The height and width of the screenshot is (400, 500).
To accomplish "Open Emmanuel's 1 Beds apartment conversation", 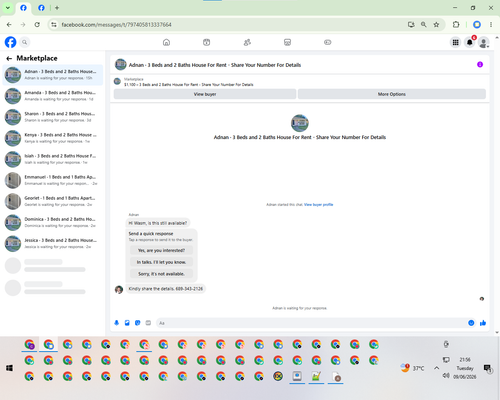I will click(x=53, y=180).
